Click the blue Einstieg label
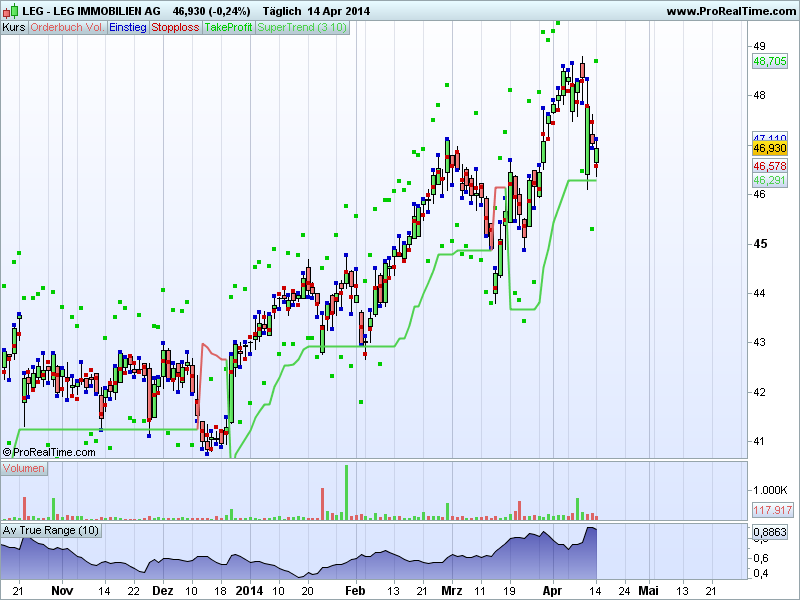 click(x=127, y=27)
